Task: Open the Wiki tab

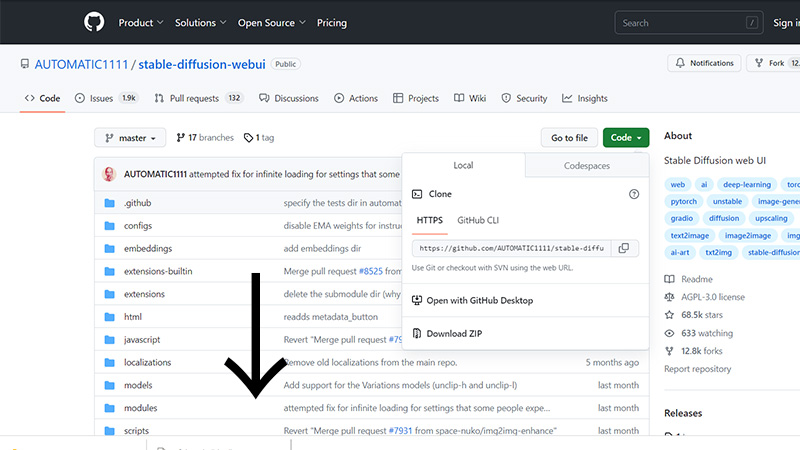Action: pyautogui.click(x=470, y=98)
